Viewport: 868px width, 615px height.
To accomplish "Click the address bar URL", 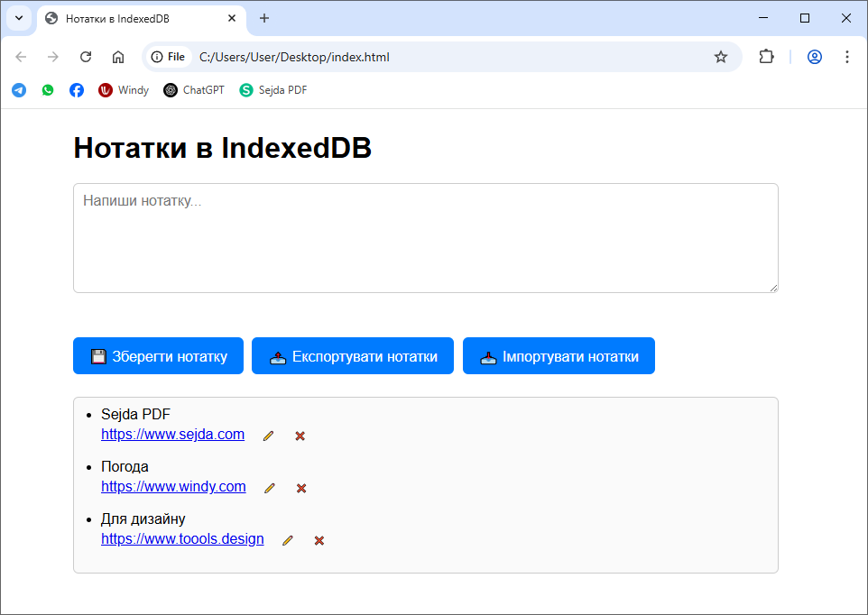I will [x=294, y=58].
